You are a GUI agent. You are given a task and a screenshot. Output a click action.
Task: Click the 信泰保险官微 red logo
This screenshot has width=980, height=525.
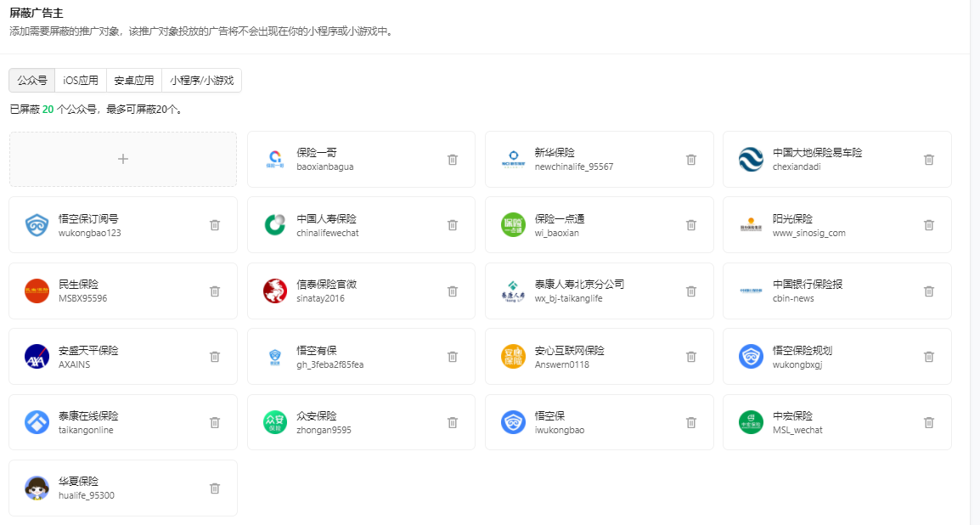point(275,291)
